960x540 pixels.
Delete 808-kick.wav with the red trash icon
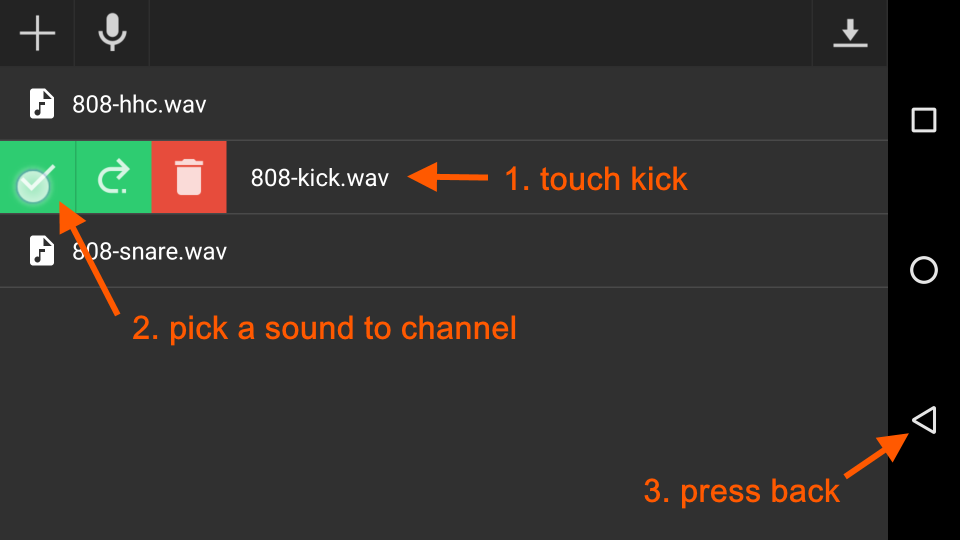[x=189, y=178]
